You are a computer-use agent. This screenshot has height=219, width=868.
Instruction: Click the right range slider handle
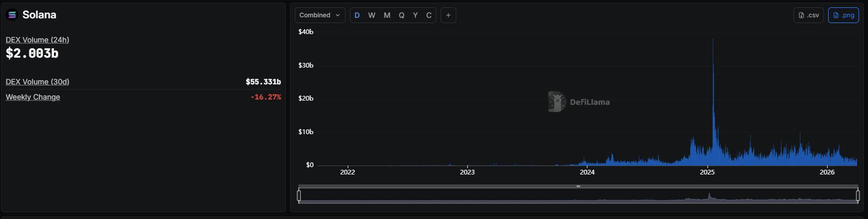(858, 196)
